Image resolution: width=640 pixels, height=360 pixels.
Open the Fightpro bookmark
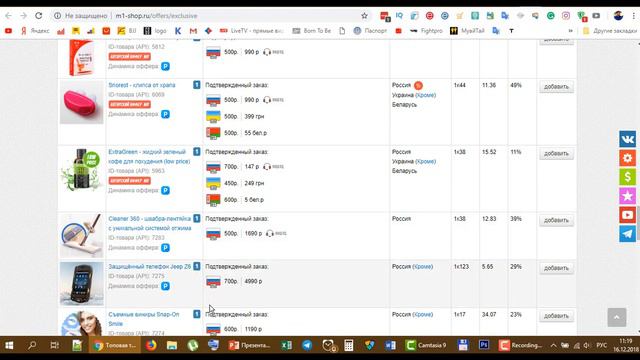426,31
